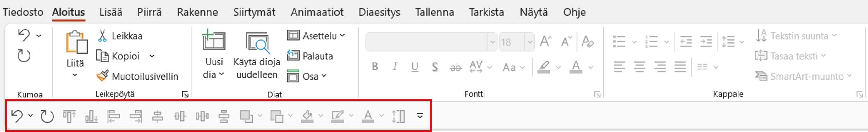Switch to the Lisää tab
This screenshot has width=868, height=132.
pyautogui.click(x=111, y=12)
